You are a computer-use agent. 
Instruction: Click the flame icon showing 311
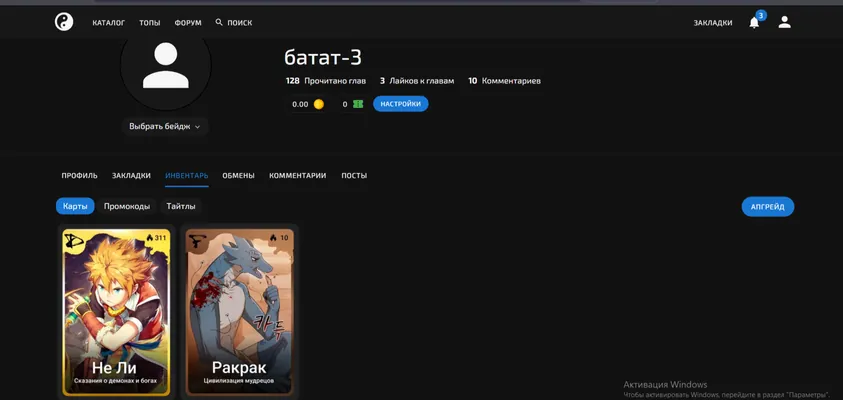click(x=149, y=238)
